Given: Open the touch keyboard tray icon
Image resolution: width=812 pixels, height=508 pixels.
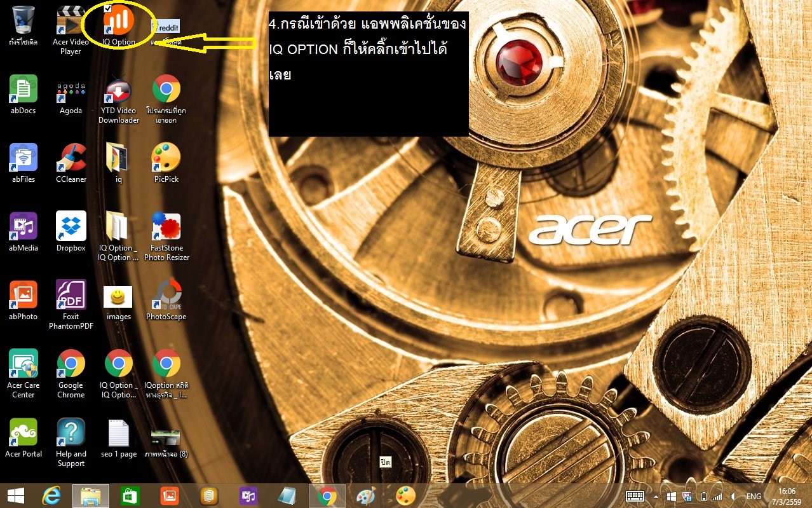Looking at the screenshot, I should click(635, 496).
